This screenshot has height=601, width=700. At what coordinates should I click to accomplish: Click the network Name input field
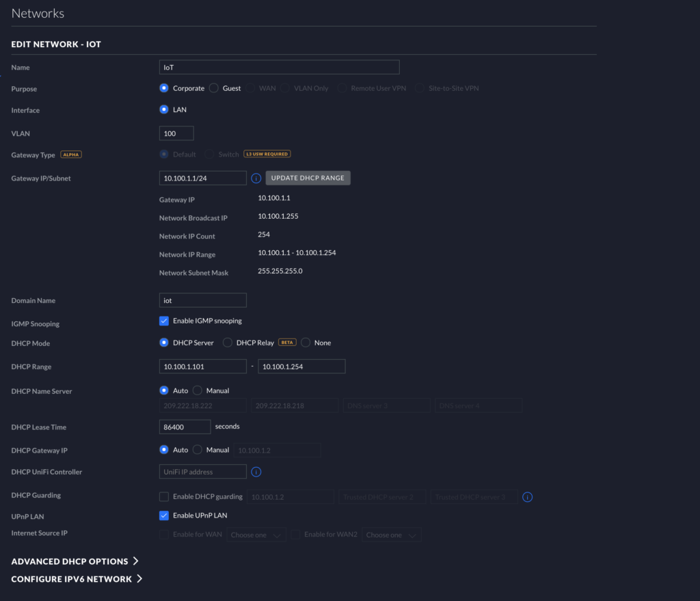279,67
